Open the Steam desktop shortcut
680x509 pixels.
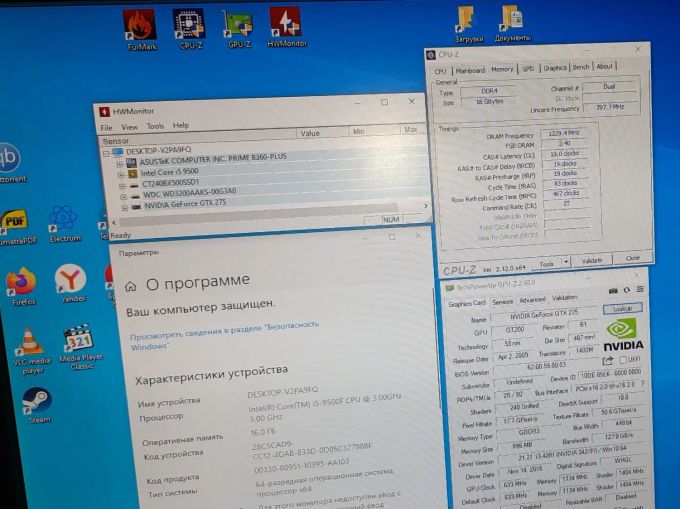38,405
